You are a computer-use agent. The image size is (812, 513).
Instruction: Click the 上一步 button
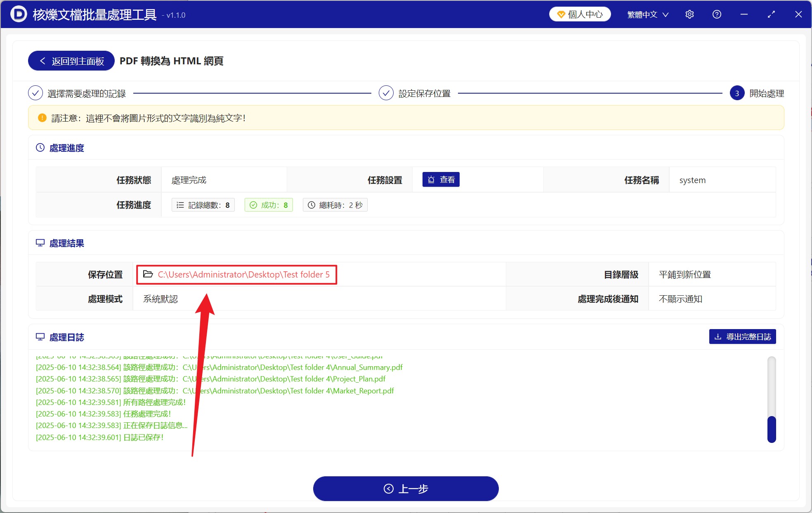point(406,489)
